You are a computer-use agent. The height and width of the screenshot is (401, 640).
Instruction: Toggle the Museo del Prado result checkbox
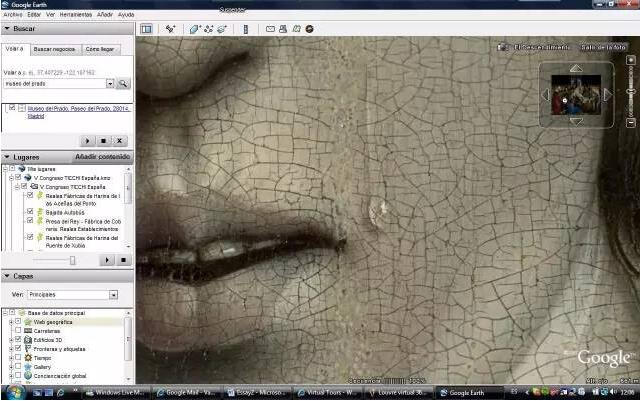click(x=12, y=108)
